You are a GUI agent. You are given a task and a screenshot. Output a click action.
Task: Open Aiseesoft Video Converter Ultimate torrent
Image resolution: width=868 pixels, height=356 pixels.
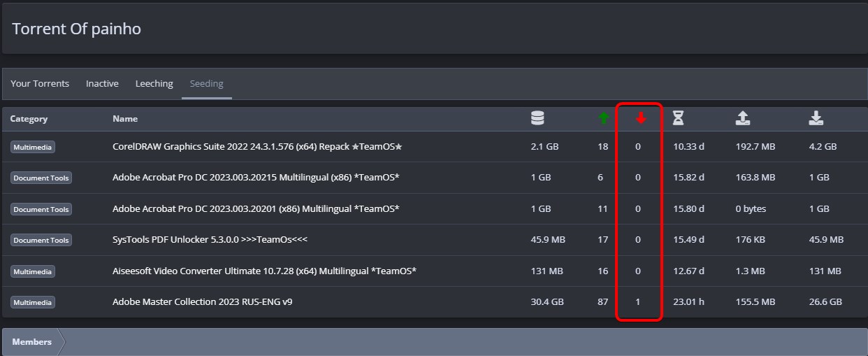264,271
